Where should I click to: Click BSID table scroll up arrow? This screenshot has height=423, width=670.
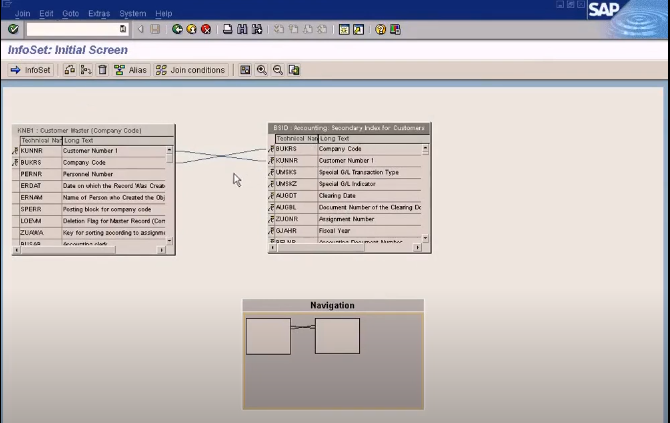point(425,148)
